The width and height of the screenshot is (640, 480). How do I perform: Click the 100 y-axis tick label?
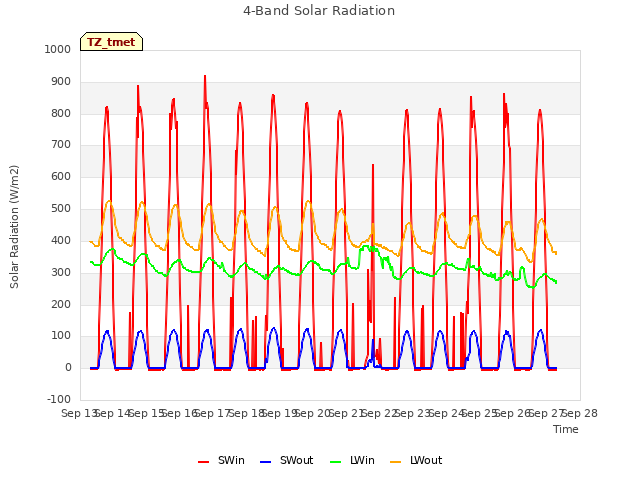pyautogui.click(x=61, y=336)
